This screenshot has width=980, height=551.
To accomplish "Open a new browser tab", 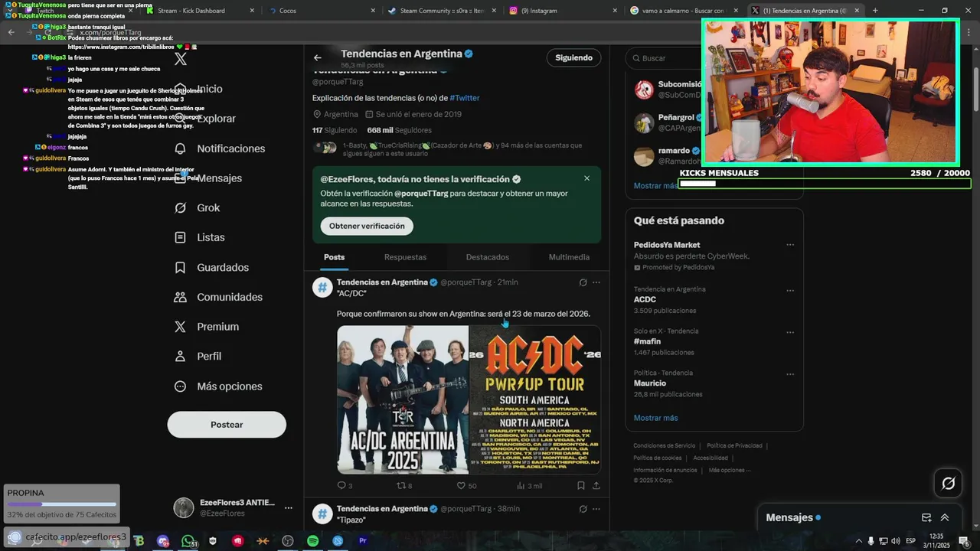I will pyautogui.click(x=875, y=11).
